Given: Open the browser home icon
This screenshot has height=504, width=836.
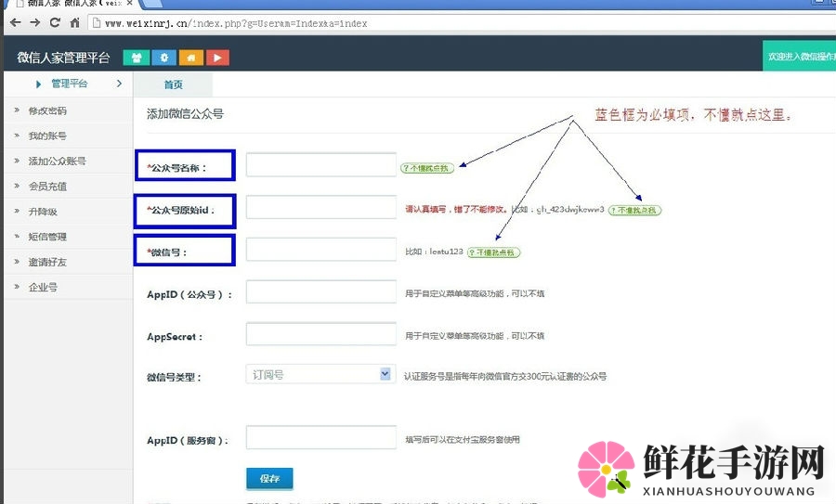Looking at the screenshot, I should tap(74, 23).
